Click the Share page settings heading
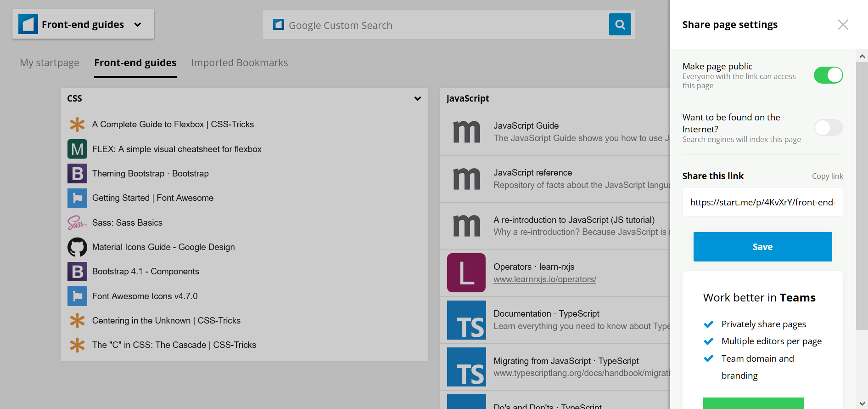868x409 pixels. click(730, 24)
